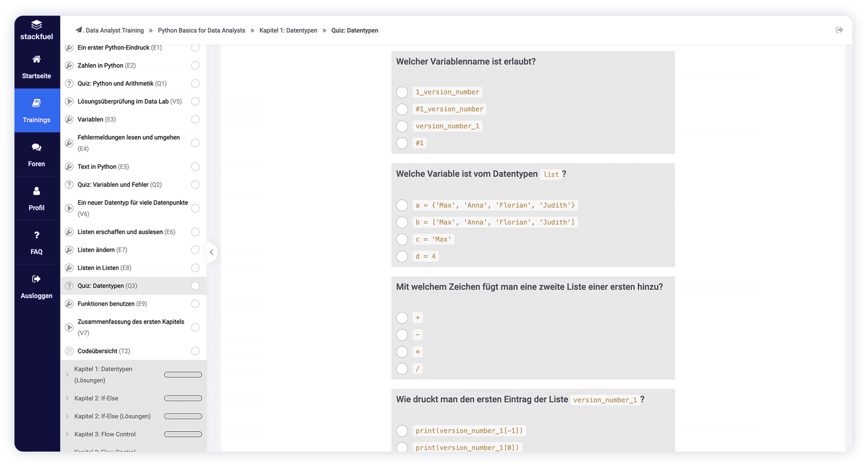Open Startseite home icon
The height and width of the screenshot is (470, 868).
[36, 59]
